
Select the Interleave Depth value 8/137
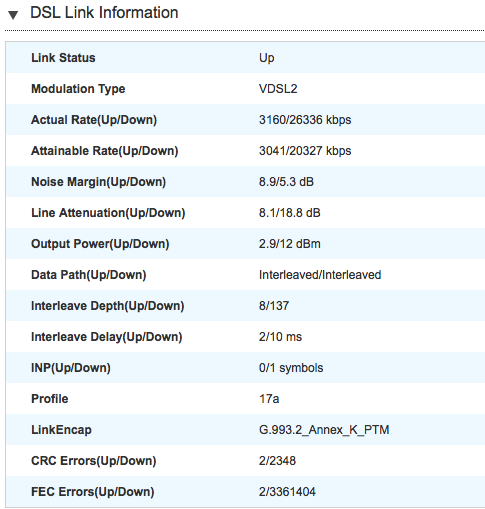(x=274, y=306)
